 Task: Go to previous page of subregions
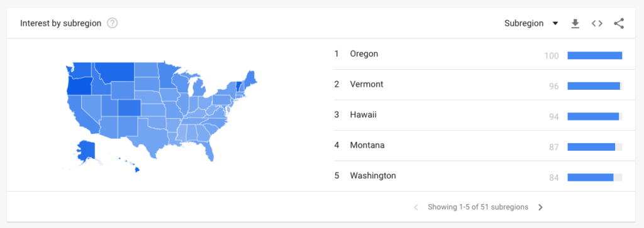point(416,207)
